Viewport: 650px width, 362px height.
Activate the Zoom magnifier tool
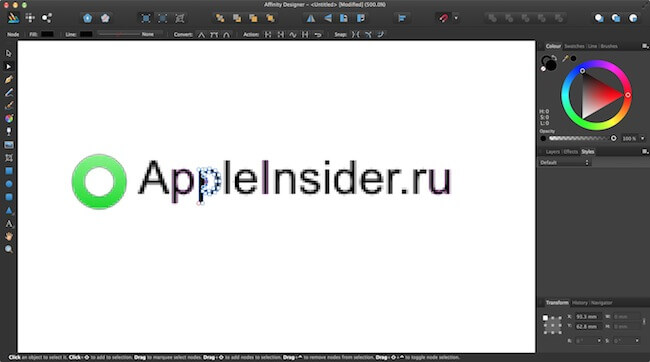pyautogui.click(x=9, y=249)
